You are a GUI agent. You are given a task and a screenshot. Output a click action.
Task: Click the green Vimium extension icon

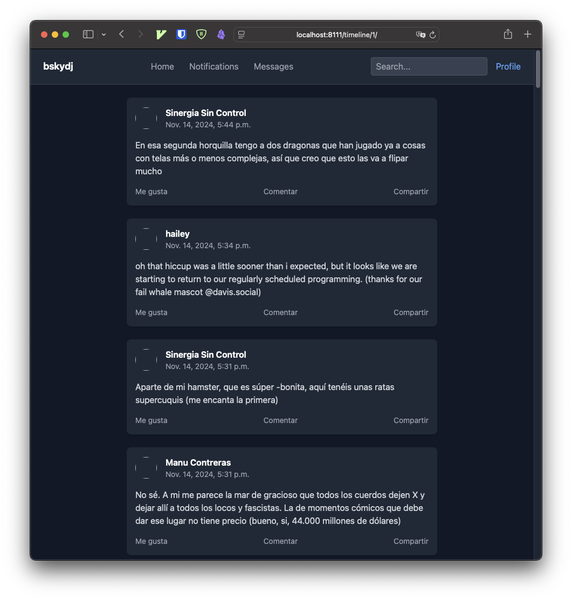click(161, 34)
